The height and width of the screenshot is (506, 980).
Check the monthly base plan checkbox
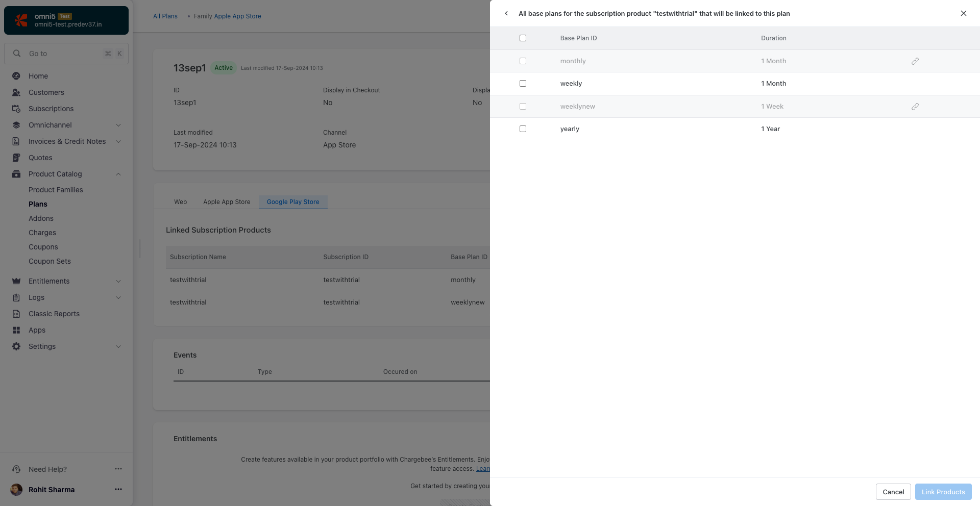coord(523,61)
